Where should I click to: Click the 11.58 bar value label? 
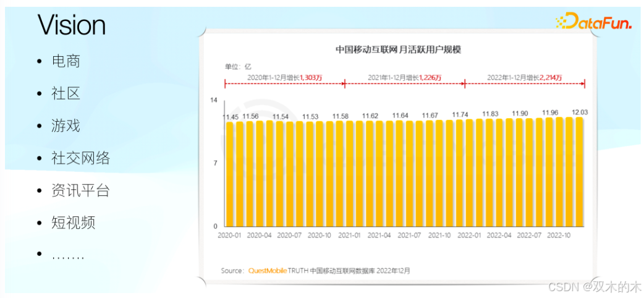[x=341, y=117]
